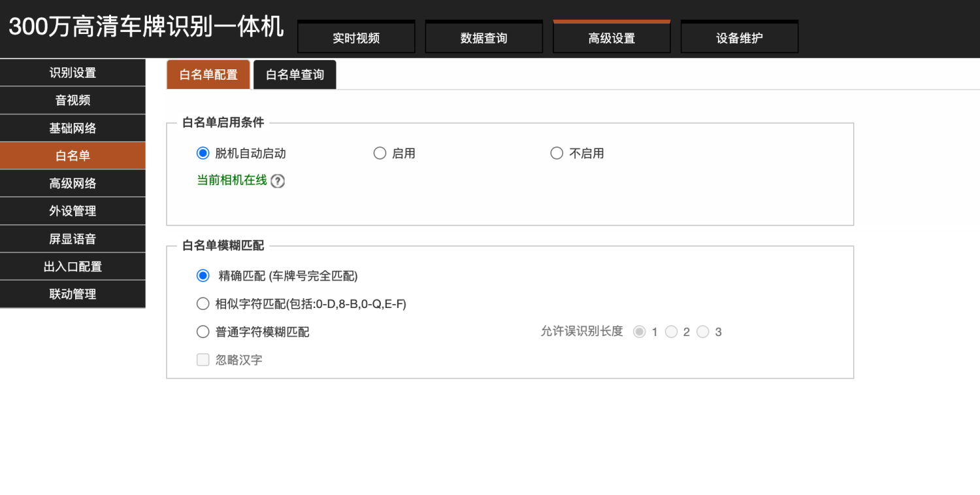Select 普通字符模糊匹配 radio button
The image size is (980, 495).
coord(203,332)
